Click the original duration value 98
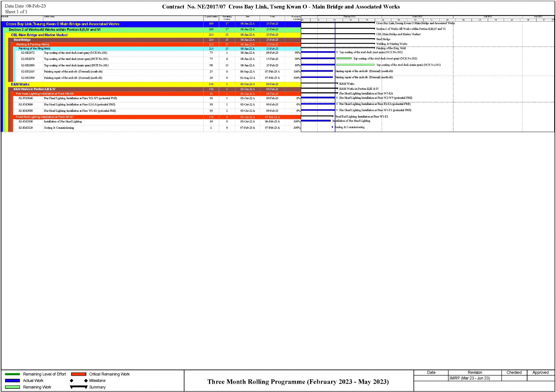 click(x=211, y=66)
